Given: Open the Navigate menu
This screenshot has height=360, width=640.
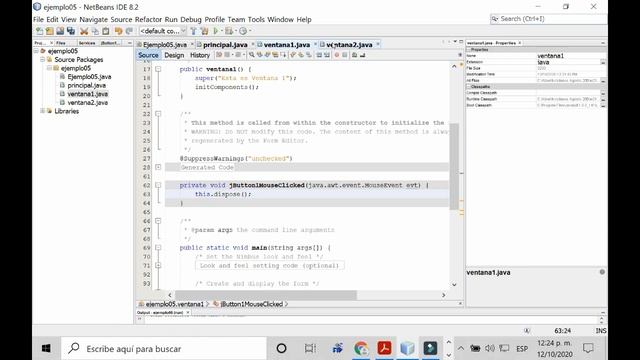Looking at the screenshot, I should [x=93, y=19].
